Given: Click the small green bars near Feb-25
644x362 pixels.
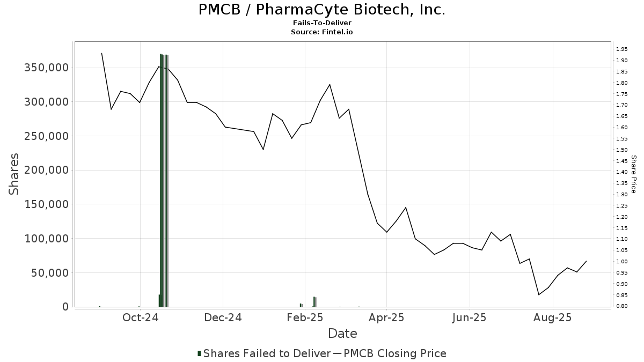Looking at the screenshot, I should point(308,302).
